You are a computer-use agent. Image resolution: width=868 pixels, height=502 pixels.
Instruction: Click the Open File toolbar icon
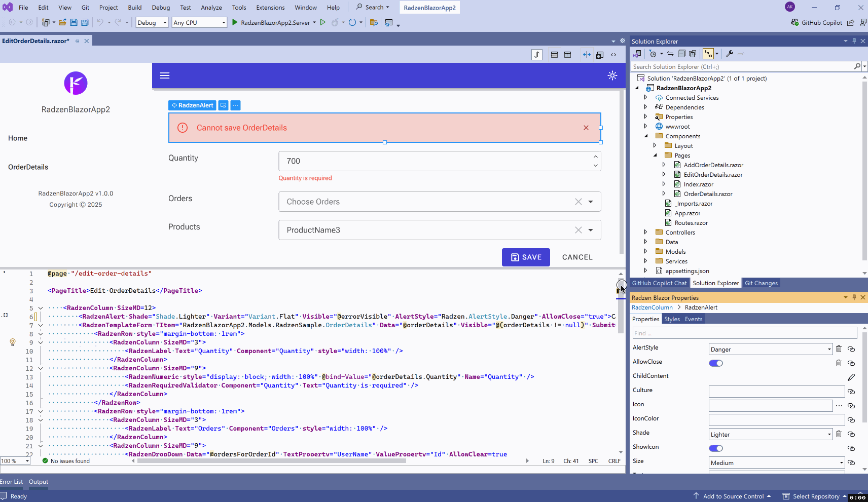pos(62,22)
